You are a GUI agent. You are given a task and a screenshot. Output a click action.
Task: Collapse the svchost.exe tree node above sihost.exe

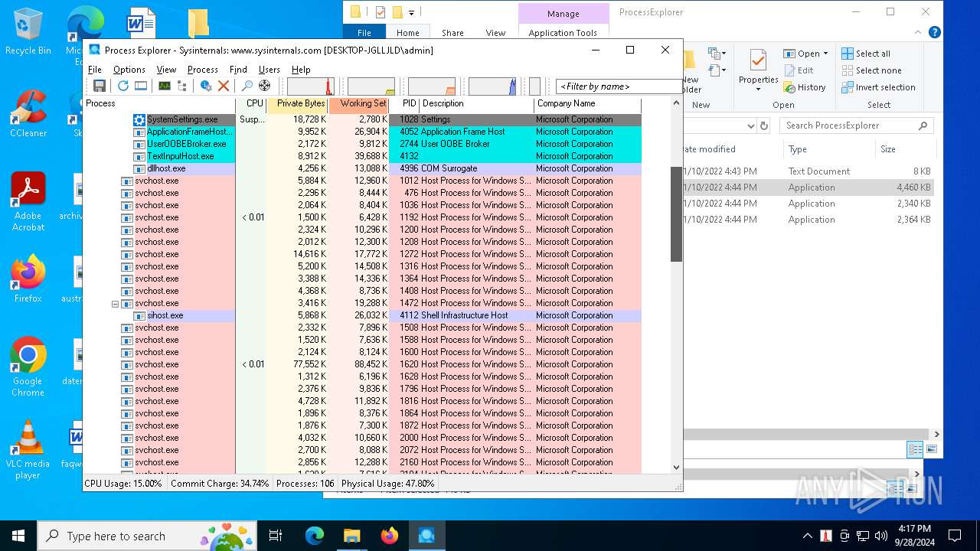116,303
